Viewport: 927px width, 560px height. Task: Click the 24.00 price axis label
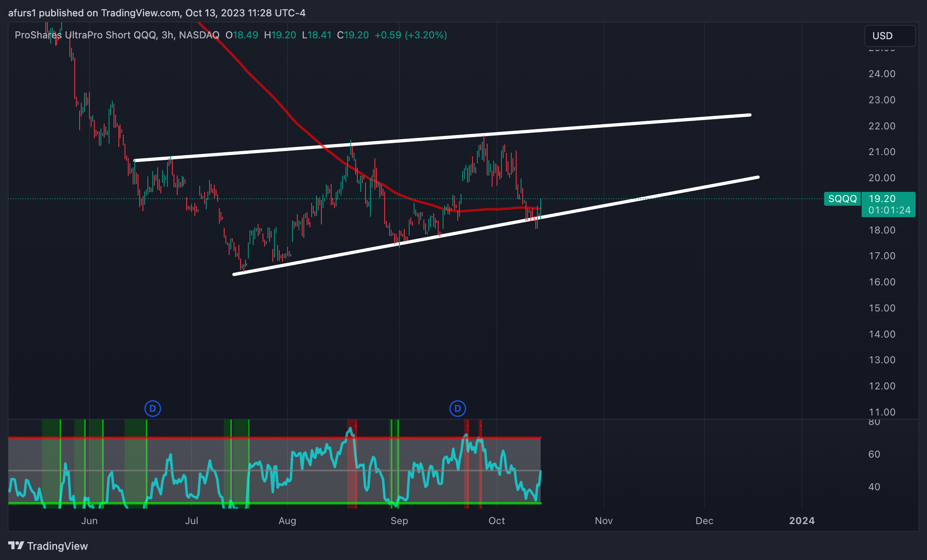point(882,74)
